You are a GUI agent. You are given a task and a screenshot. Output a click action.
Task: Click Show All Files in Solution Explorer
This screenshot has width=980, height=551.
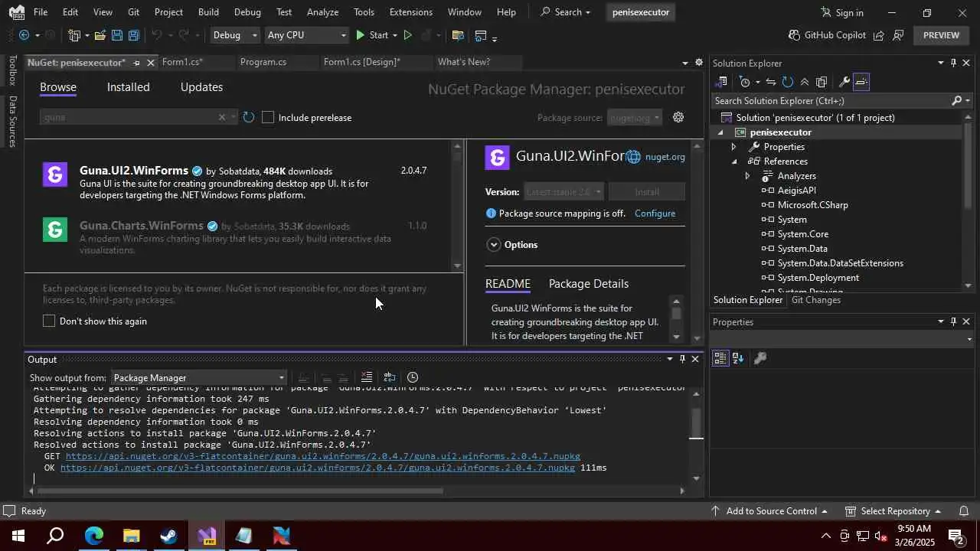click(822, 82)
